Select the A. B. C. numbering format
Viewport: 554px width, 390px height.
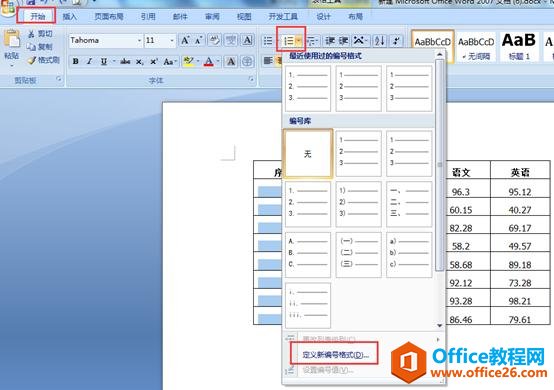point(308,254)
